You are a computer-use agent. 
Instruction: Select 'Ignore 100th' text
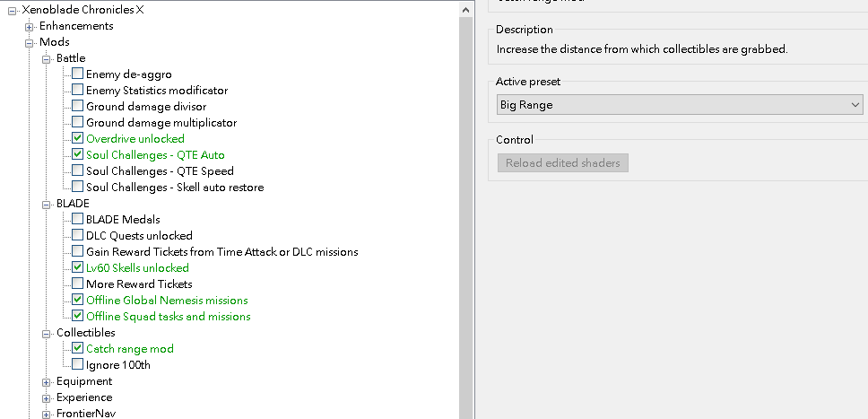[x=118, y=364]
